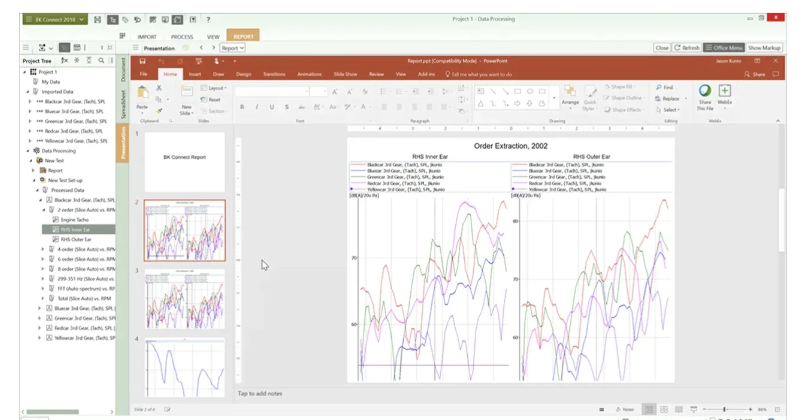Click the Refresh button
The height and width of the screenshot is (420, 804).
687,48
